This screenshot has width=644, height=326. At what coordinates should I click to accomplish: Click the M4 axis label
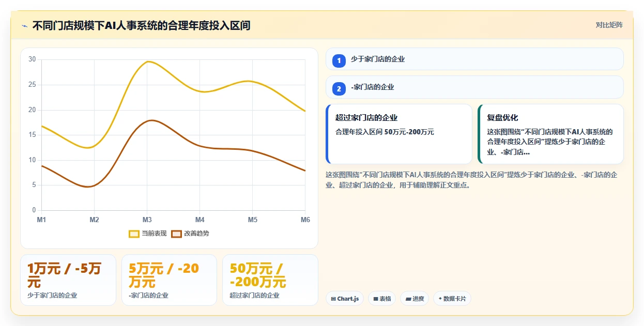(x=200, y=220)
